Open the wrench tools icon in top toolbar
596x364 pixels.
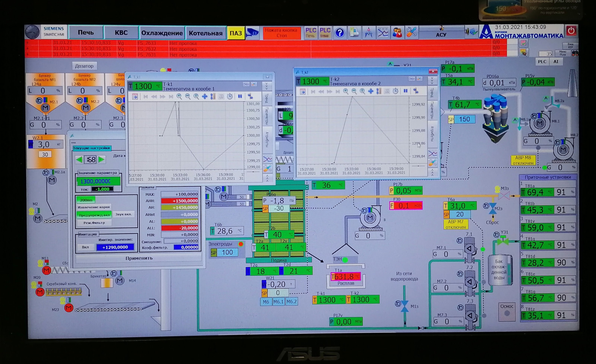coord(412,33)
